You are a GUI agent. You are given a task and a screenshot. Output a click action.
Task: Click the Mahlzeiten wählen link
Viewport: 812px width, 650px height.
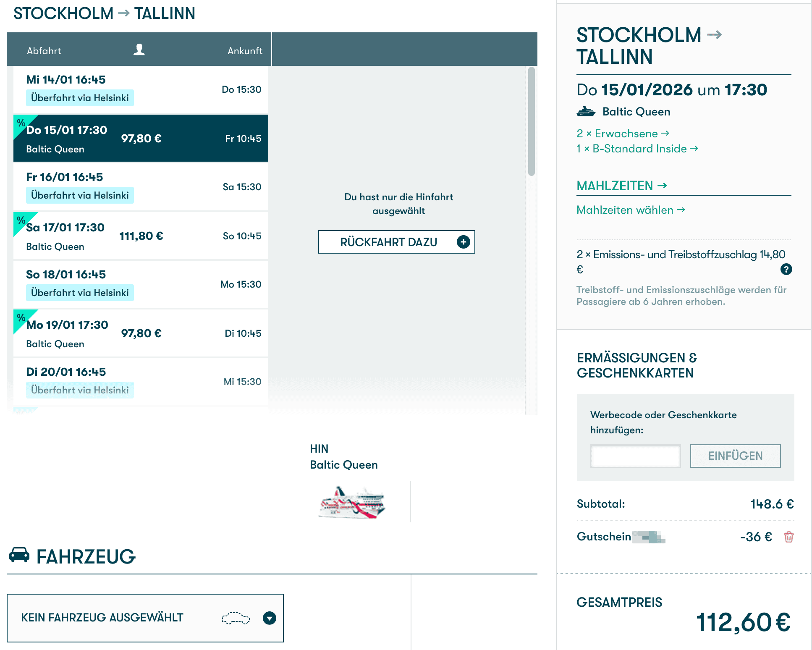click(x=630, y=210)
